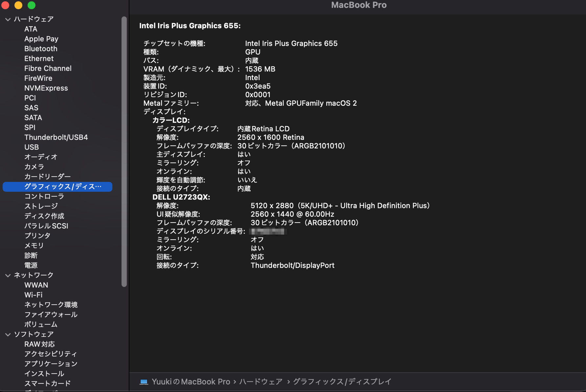Open Fibre Channel information
This screenshot has height=392, width=586.
48,69
